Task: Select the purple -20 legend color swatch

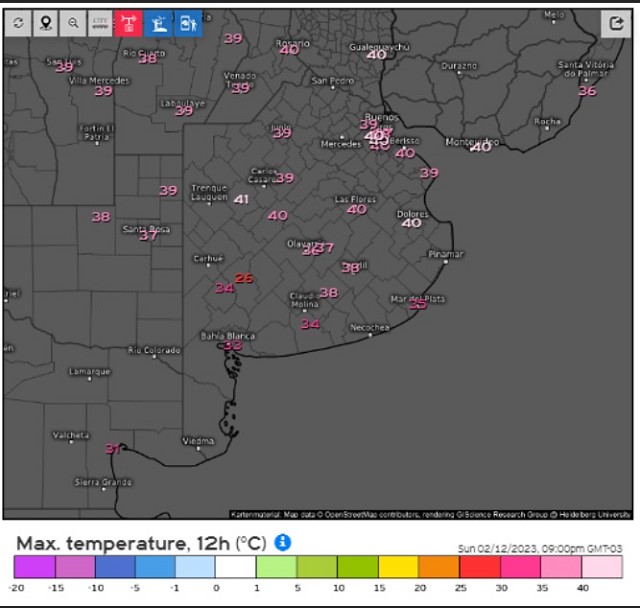Action: pyautogui.click(x=34, y=568)
